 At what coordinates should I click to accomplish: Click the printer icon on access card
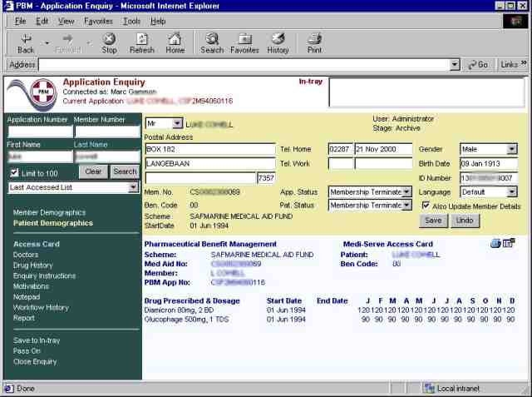click(495, 244)
